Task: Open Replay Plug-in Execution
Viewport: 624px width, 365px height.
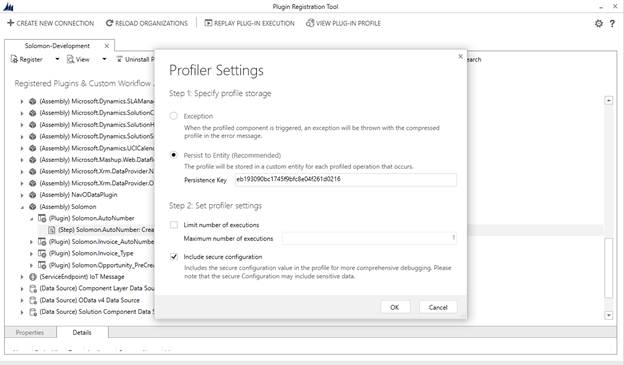Action: 250,23
